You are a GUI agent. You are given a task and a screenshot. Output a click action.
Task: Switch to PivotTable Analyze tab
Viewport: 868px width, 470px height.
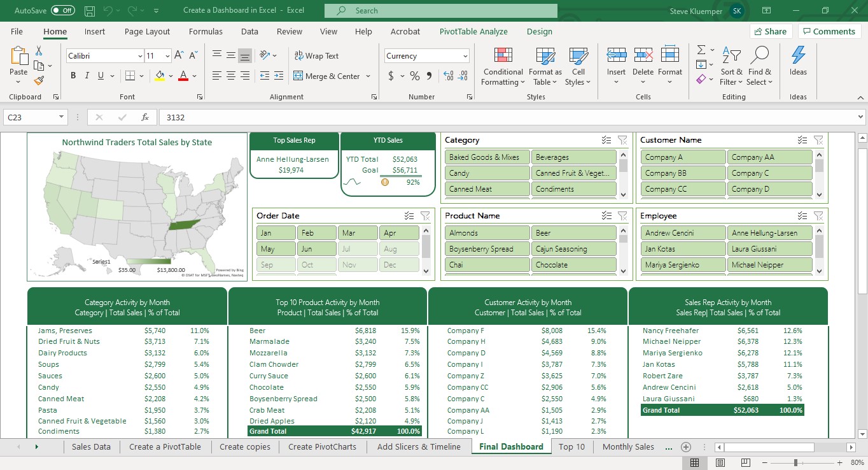point(473,31)
